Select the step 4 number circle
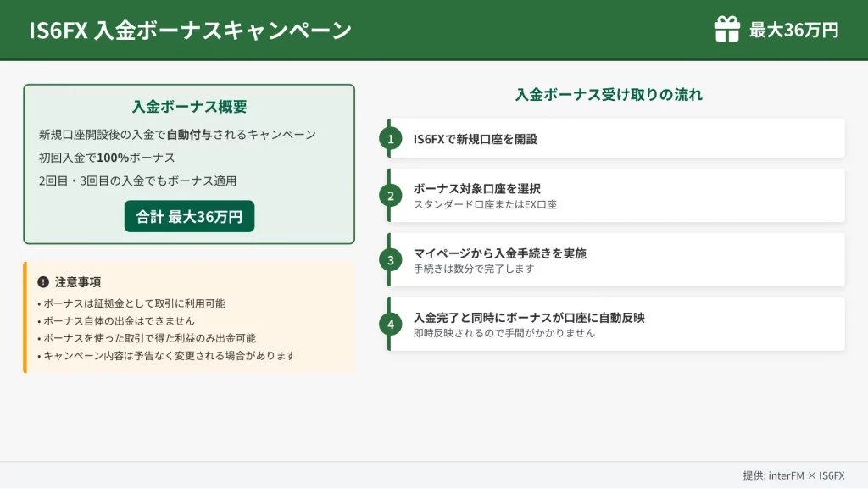The height and width of the screenshot is (489, 868). (x=391, y=325)
